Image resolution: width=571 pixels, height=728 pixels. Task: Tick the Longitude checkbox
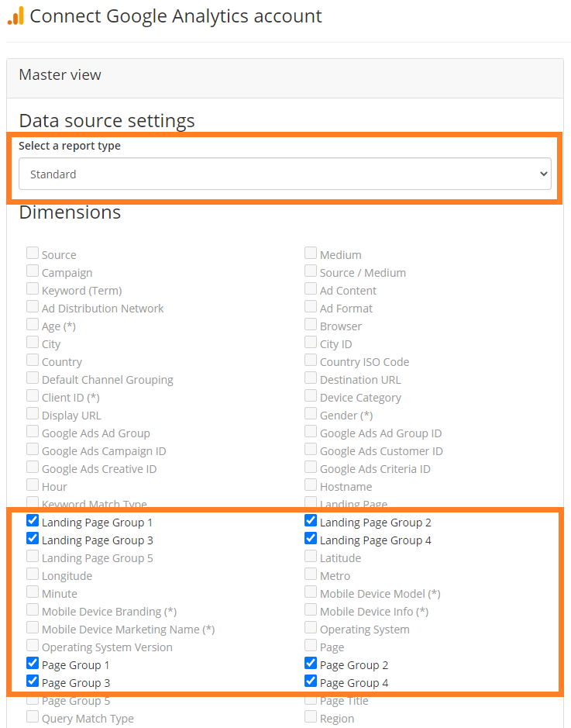(33, 574)
